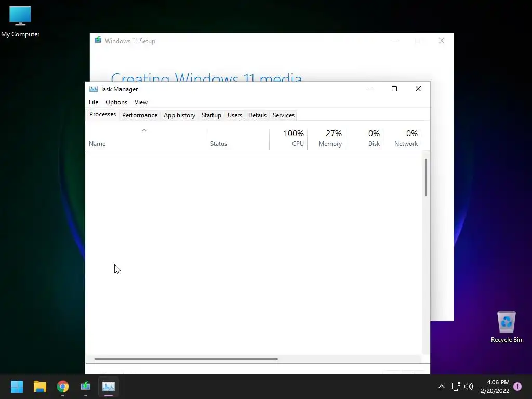This screenshot has width=532, height=399.
Task: Switch to the Services tab
Action: click(x=283, y=115)
